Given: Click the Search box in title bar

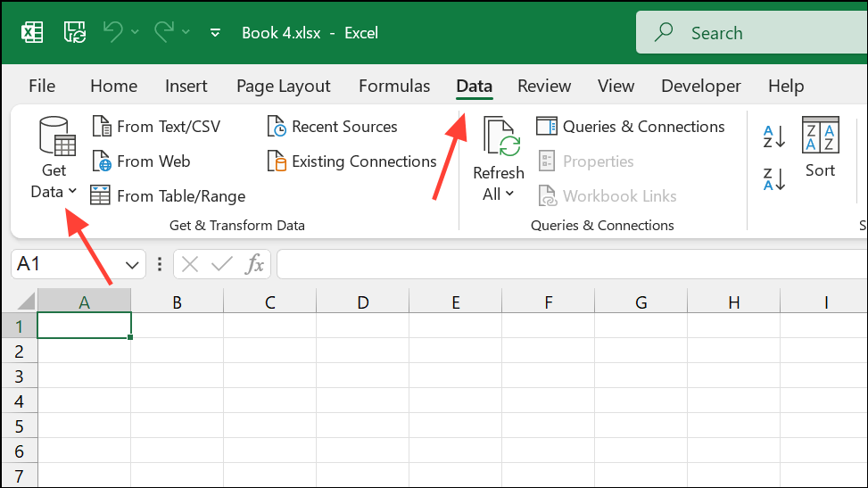Looking at the screenshot, I should tap(752, 33).
